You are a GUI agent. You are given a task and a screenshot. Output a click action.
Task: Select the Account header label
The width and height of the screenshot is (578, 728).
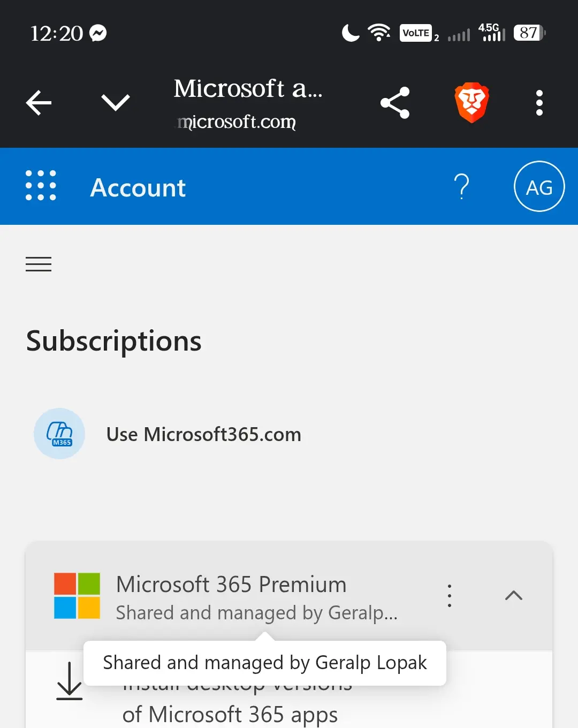pyautogui.click(x=138, y=188)
